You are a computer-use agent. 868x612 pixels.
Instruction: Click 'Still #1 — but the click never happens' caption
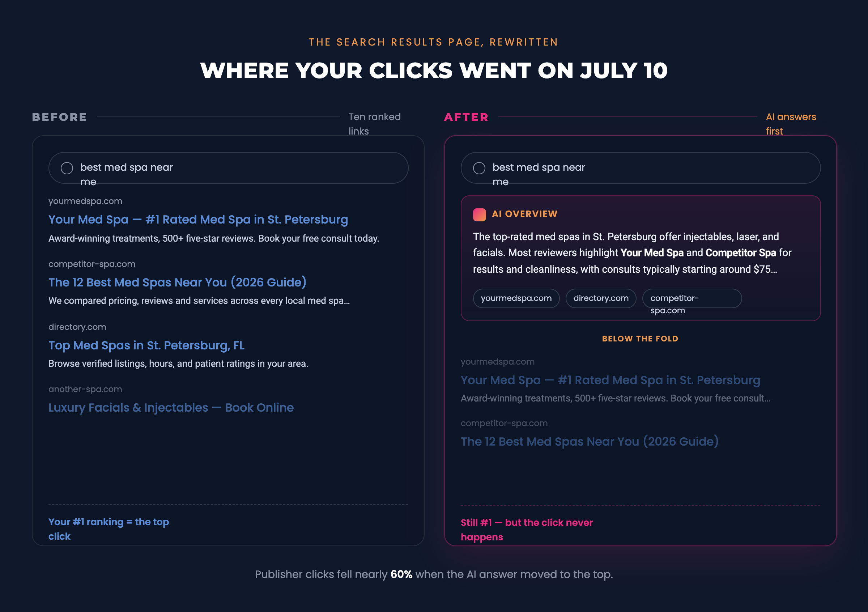(527, 530)
